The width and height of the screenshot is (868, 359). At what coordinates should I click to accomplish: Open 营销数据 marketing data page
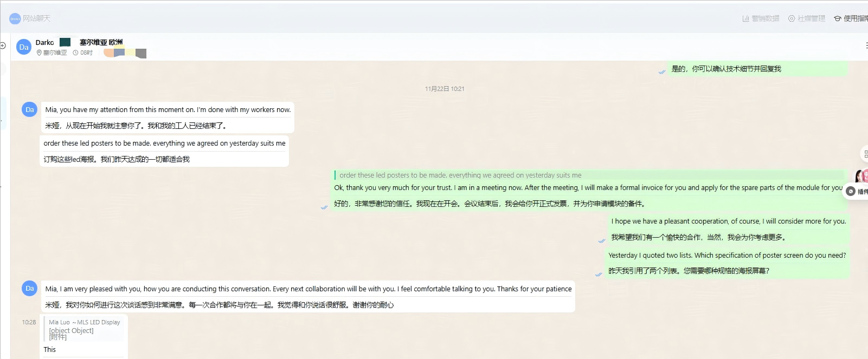pos(761,18)
